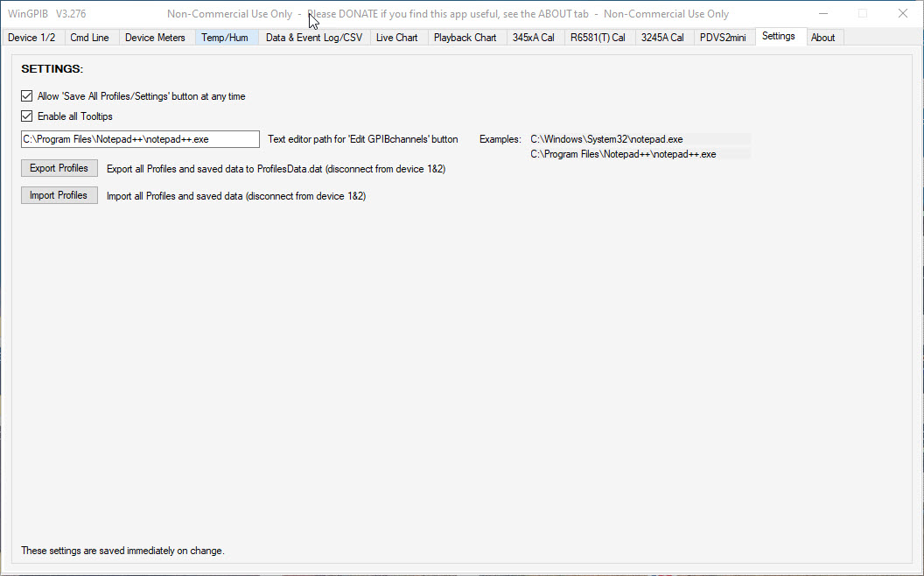924x576 pixels.
Task: Disable the Enable all Tooltips checkbox
Action: (26, 116)
